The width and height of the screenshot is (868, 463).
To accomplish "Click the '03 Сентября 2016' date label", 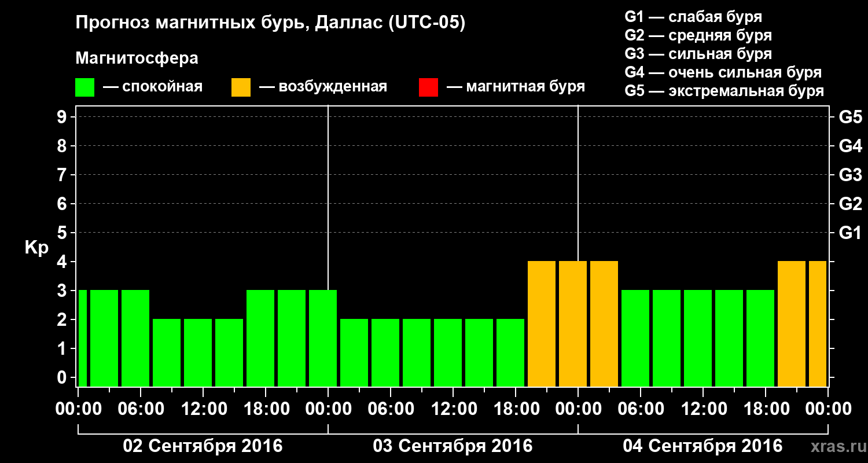I will pyautogui.click(x=453, y=446).
